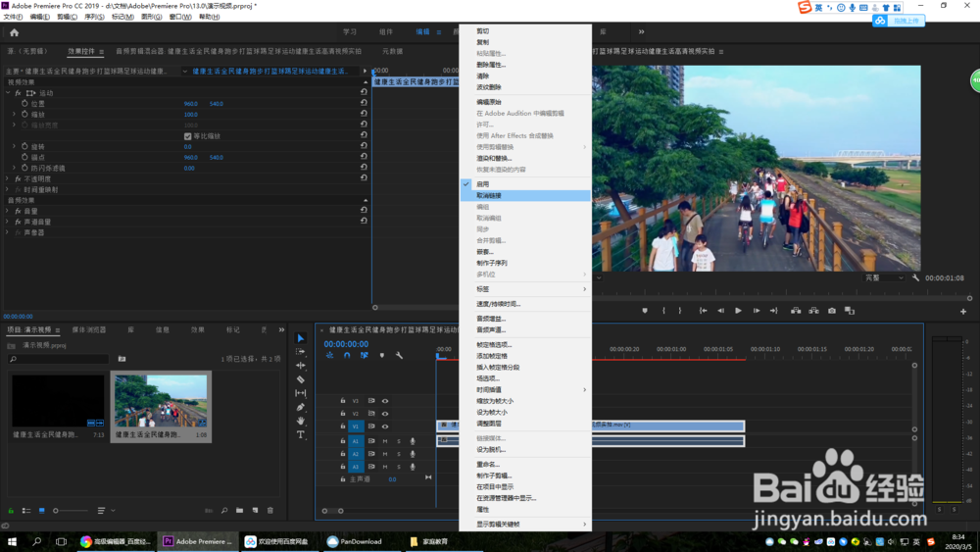
Task: Open button editor plus icon
Action: coord(963,311)
